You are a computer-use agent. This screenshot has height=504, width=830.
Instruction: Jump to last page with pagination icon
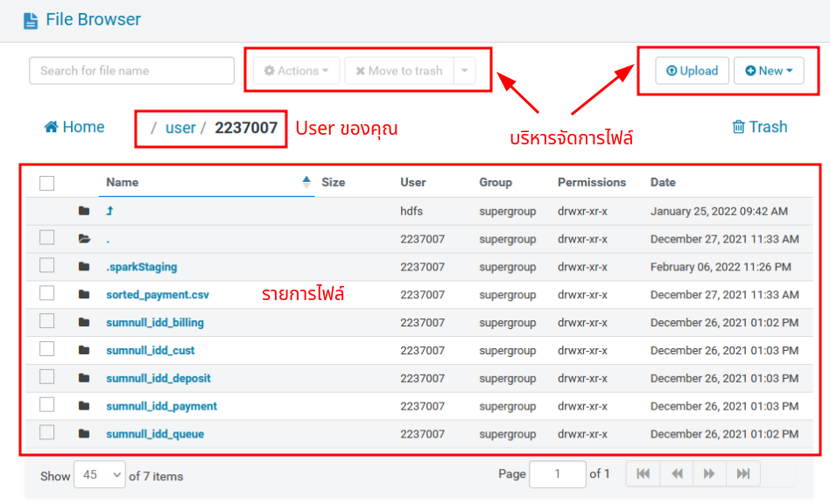point(743,473)
